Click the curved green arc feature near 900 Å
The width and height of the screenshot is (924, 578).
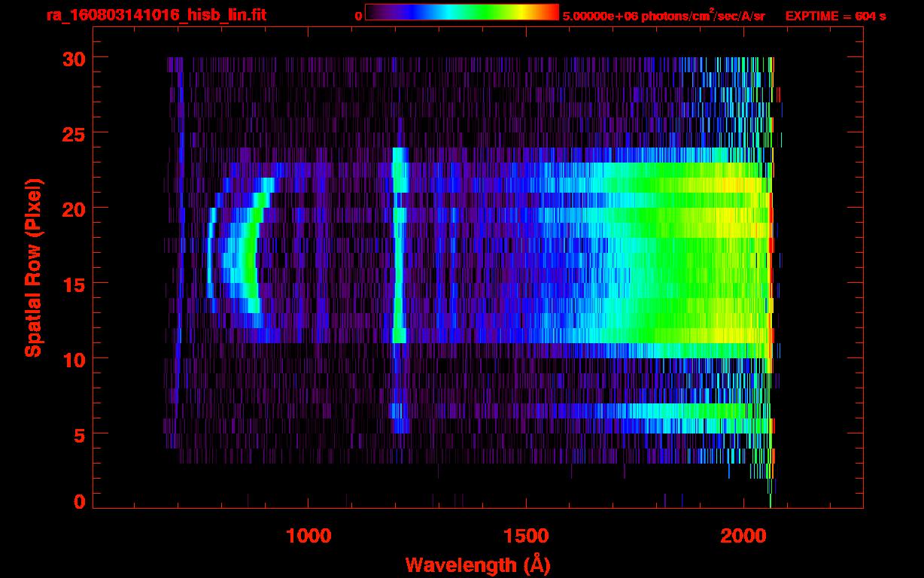tap(253, 253)
